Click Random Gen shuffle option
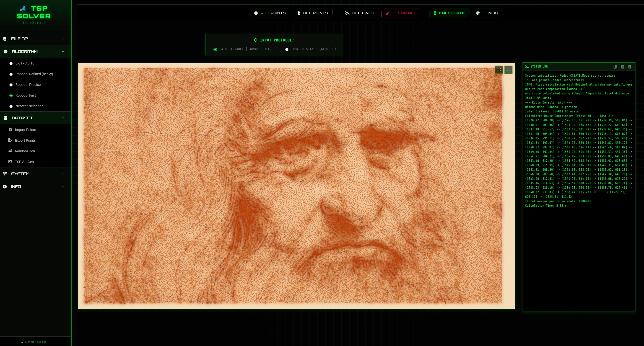This screenshot has width=644, height=346. 25,151
